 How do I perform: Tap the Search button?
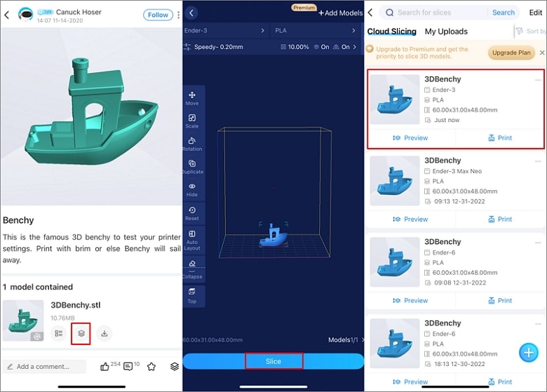pos(504,13)
